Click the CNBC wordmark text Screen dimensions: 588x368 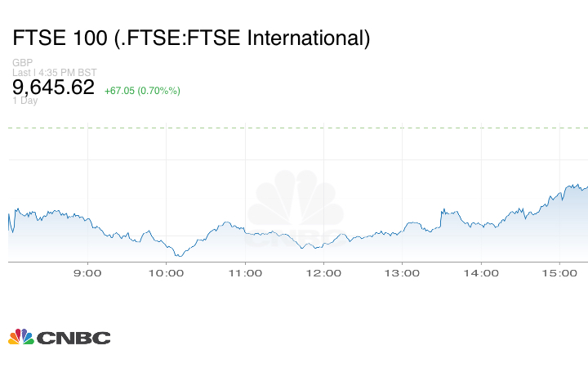pyautogui.click(x=73, y=338)
